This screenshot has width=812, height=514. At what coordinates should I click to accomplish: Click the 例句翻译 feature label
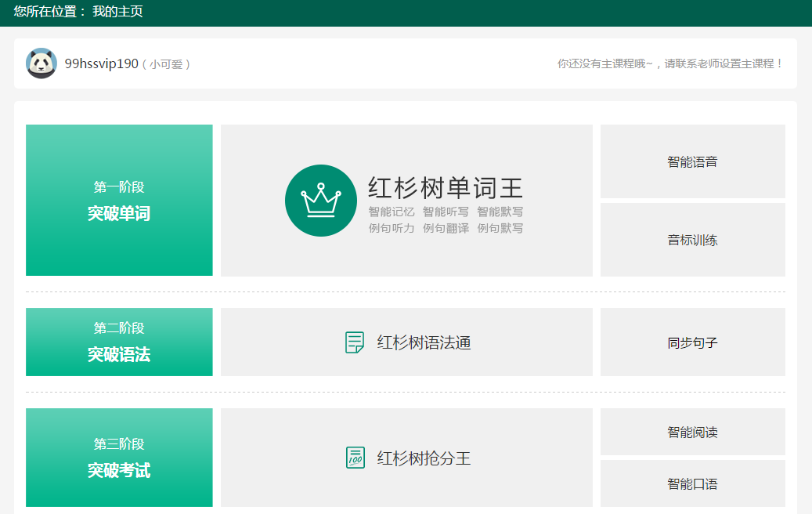(446, 228)
